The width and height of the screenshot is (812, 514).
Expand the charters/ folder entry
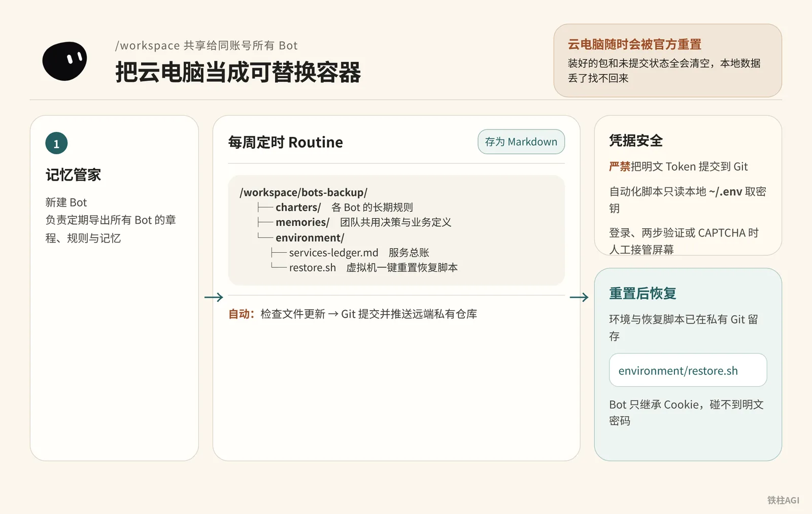click(x=298, y=207)
